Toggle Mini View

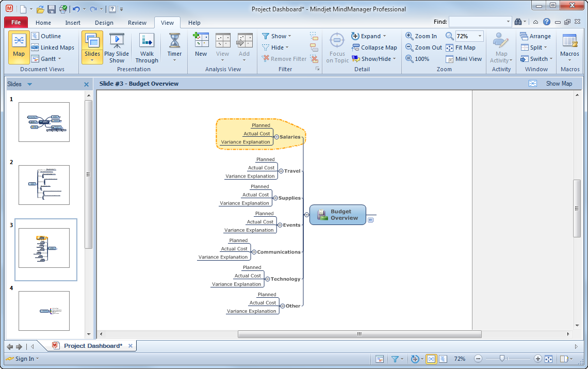pyautogui.click(x=464, y=58)
